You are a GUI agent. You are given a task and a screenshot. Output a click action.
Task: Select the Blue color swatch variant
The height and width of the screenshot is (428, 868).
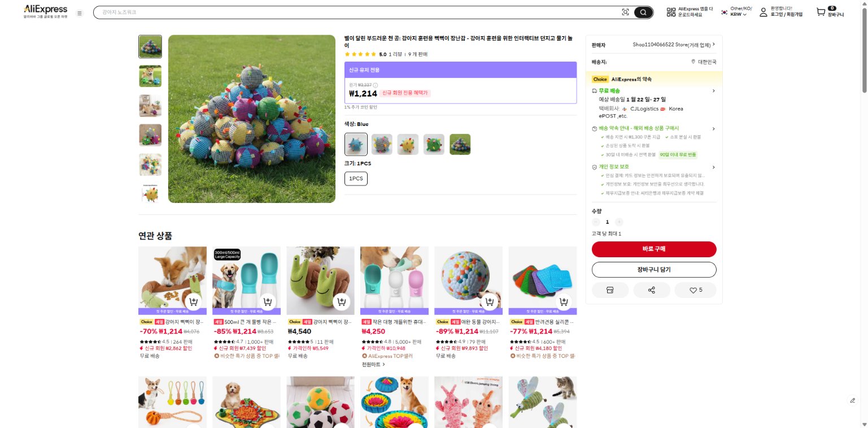(356, 144)
